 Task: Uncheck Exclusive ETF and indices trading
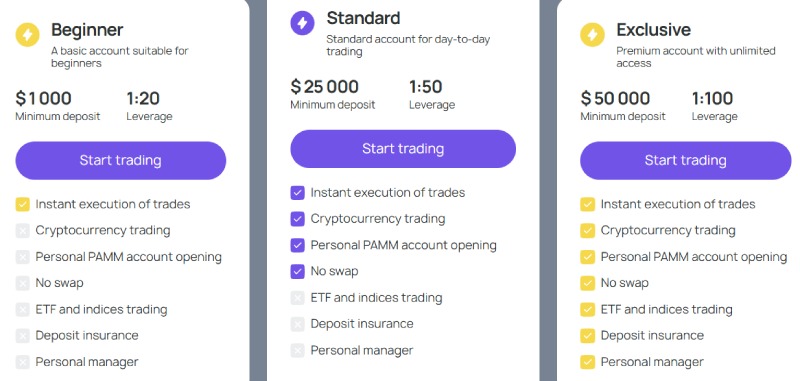(587, 310)
